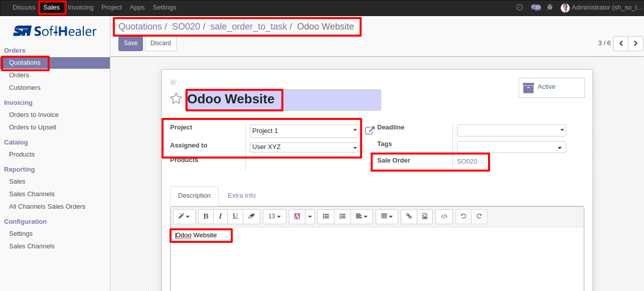The image size is (644, 291).
Task: Open the Assigned to dropdown
Action: (304, 148)
